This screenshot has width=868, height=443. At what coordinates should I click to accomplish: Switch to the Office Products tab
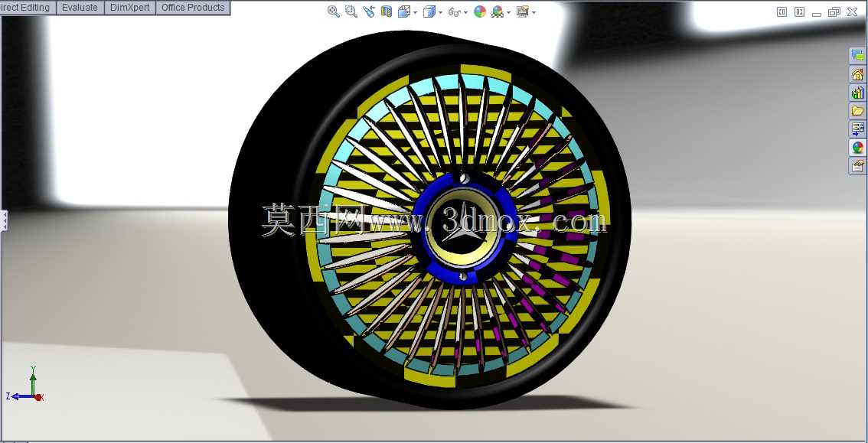[193, 7]
